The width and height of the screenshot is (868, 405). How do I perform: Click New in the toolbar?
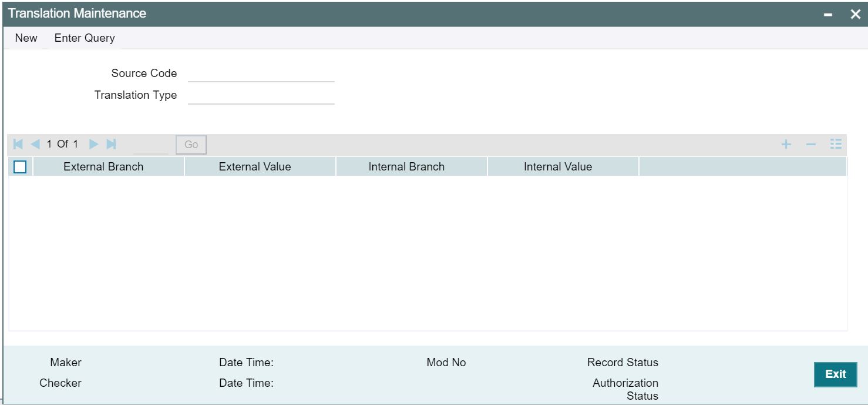tap(26, 38)
